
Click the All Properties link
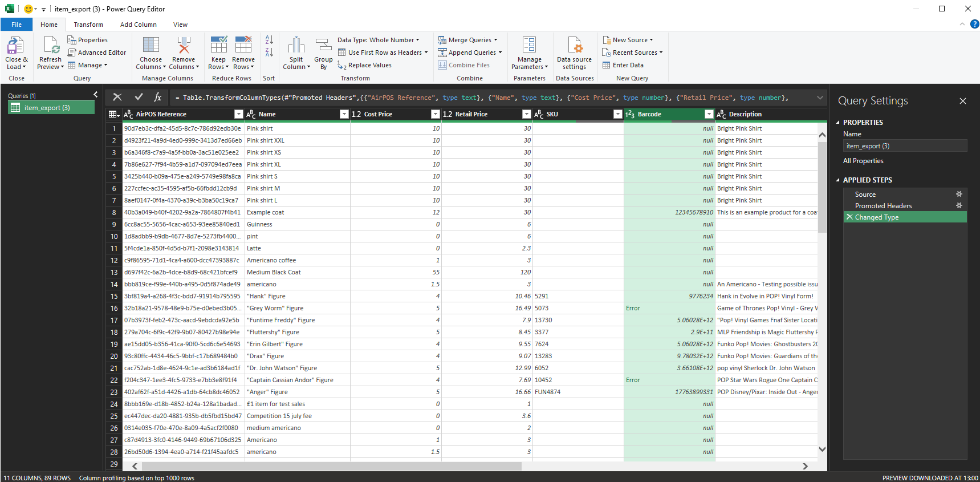tap(863, 161)
